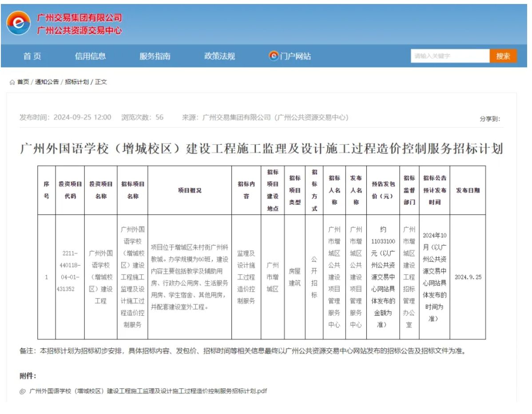Focus the keyword search input field
The height and width of the screenshot is (414, 532).
[450, 56]
